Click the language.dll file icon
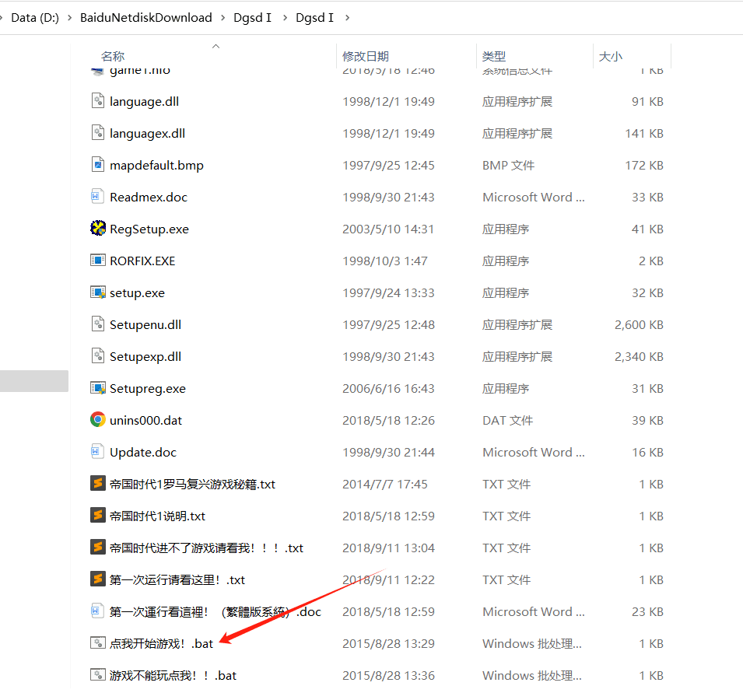Image resolution: width=743 pixels, height=700 pixels. pyautogui.click(x=97, y=101)
